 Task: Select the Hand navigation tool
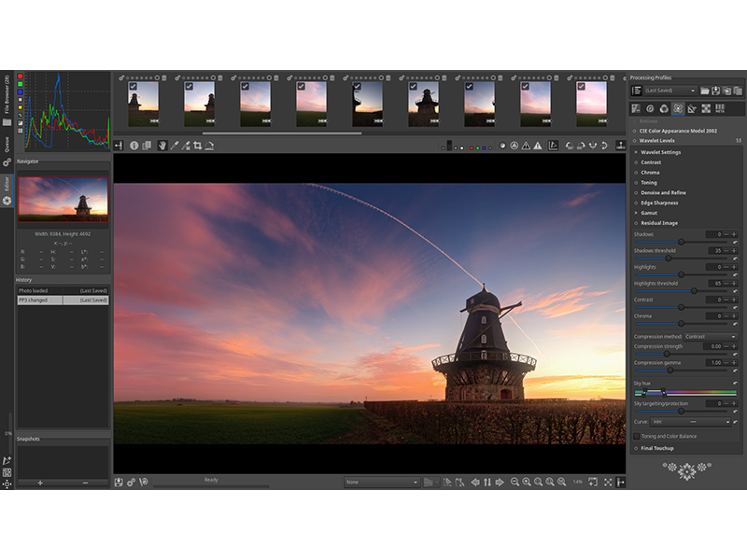(x=161, y=146)
